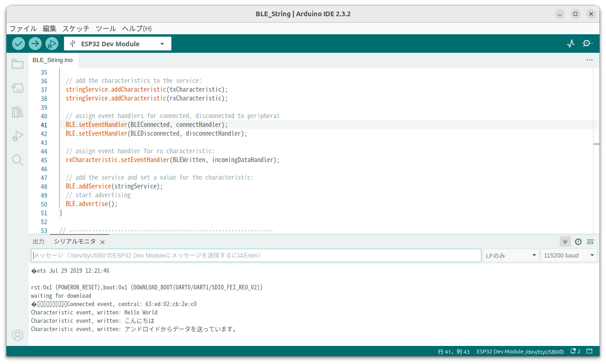Open the 115200 baud rate dropdown
Image resolution: width=606 pixels, height=364 pixels.
point(569,256)
